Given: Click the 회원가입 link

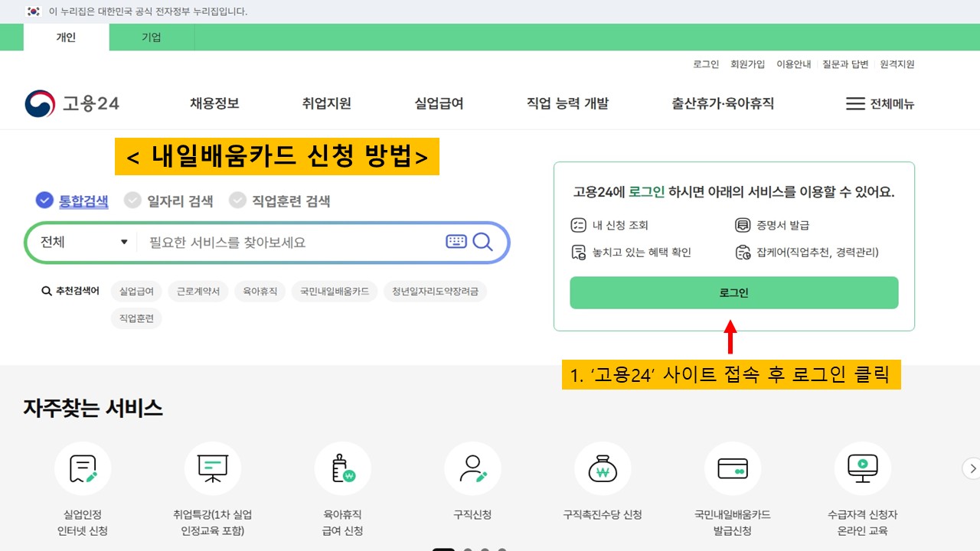Looking at the screenshot, I should [747, 64].
